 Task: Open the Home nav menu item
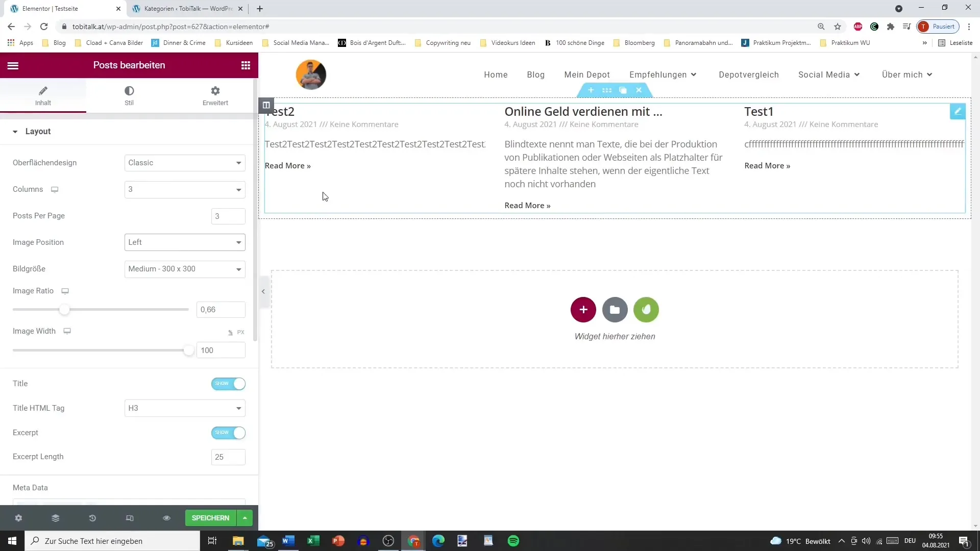pyautogui.click(x=496, y=74)
